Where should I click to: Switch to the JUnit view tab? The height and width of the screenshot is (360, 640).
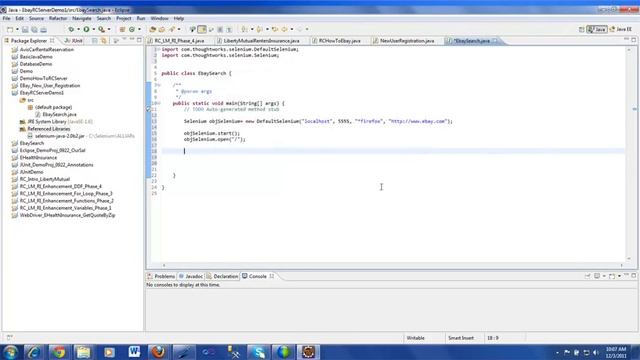coord(74,41)
